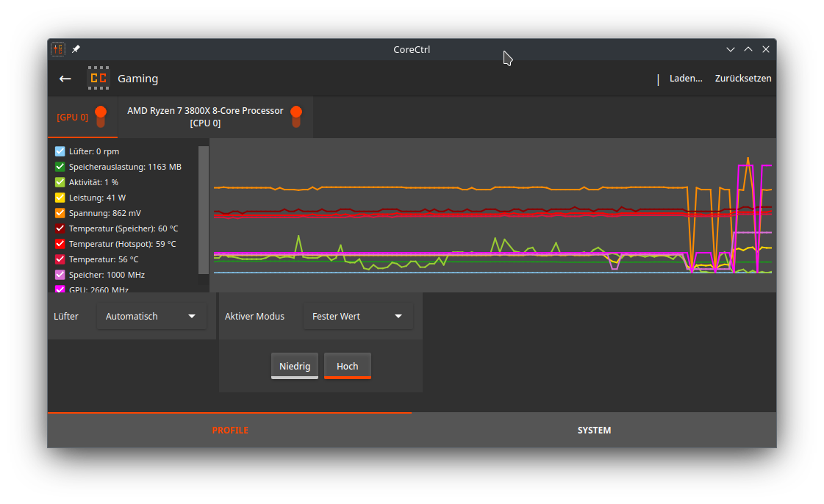This screenshot has width=824, height=504.
Task: Click the Laden... button
Action: click(x=686, y=78)
